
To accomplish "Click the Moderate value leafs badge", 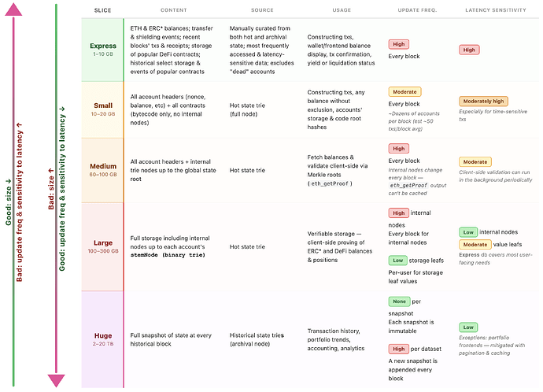I will coord(475,244).
